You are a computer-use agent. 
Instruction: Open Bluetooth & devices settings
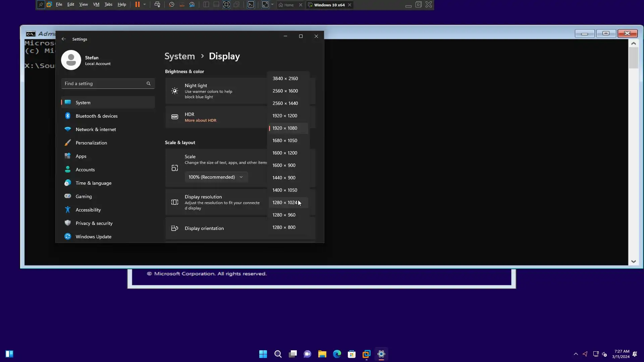click(97, 116)
